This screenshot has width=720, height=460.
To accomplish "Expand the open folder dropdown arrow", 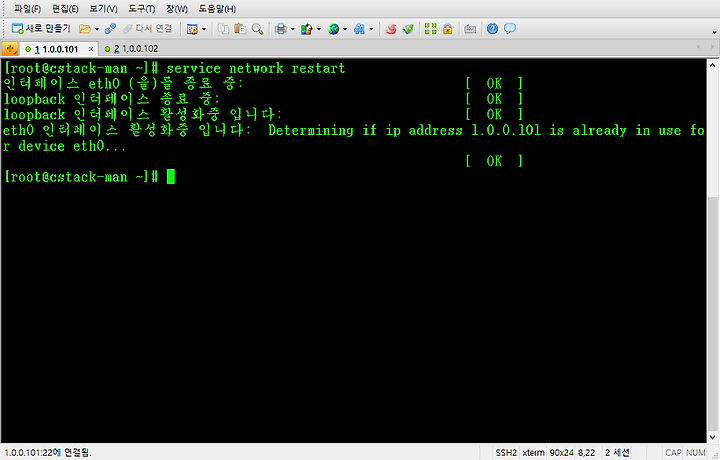I will click(96, 29).
